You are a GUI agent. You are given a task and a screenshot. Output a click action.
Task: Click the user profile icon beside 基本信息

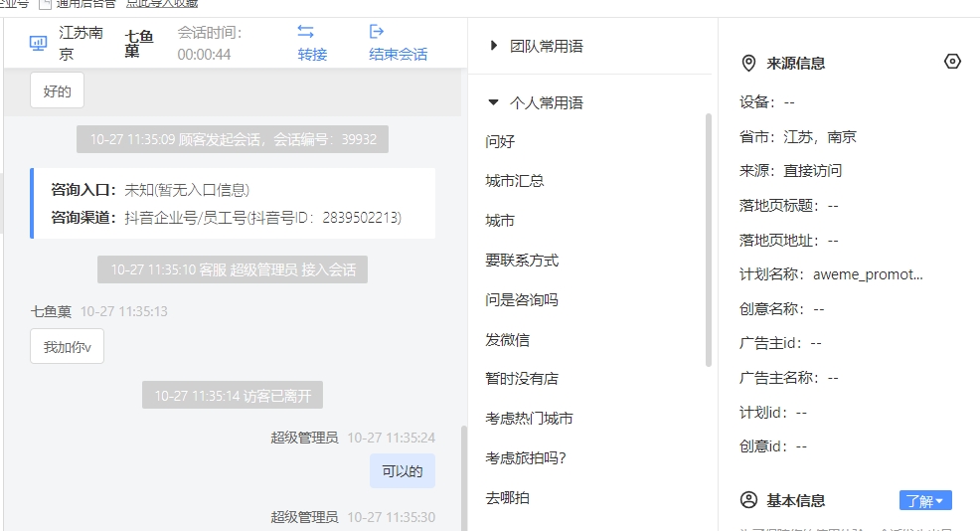pyautogui.click(x=748, y=500)
